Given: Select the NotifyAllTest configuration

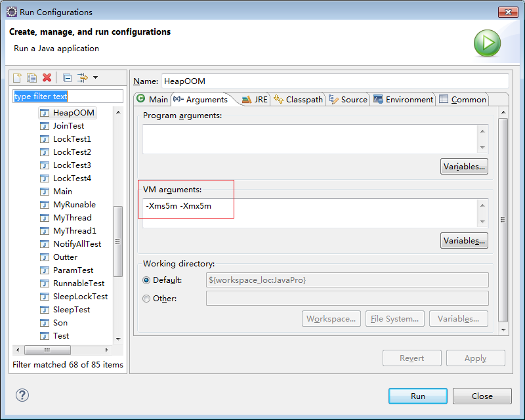Looking at the screenshot, I should point(77,244).
